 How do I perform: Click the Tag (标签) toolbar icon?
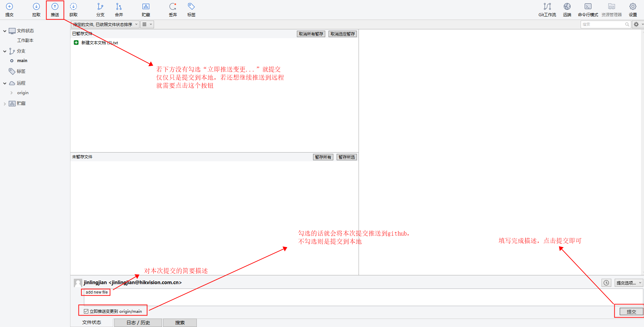tap(191, 9)
